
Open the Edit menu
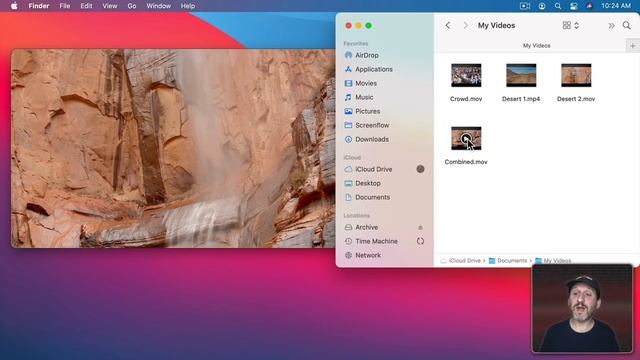coord(86,6)
